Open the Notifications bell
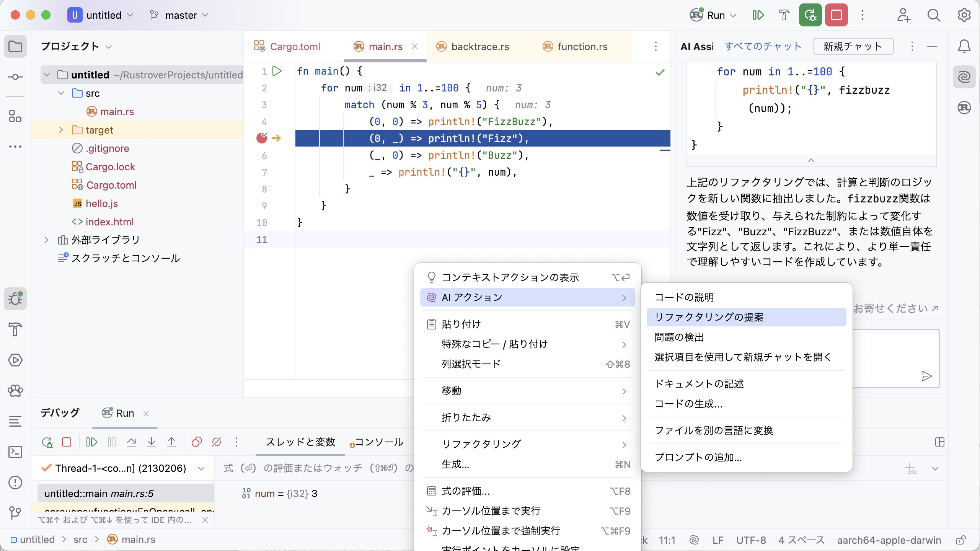The height and width of the screenshot is (551, 980). click(964, 47)
